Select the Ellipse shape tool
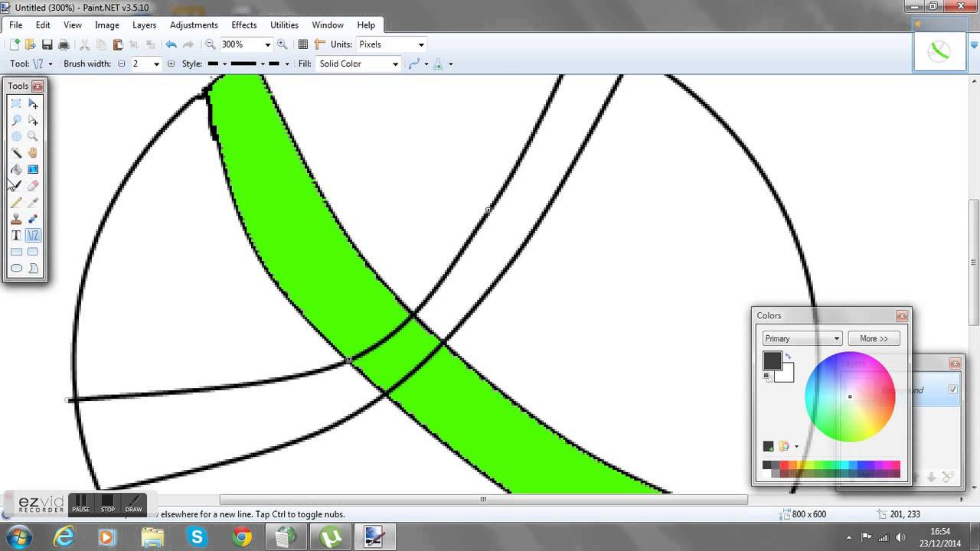 [x=16, y=268]
